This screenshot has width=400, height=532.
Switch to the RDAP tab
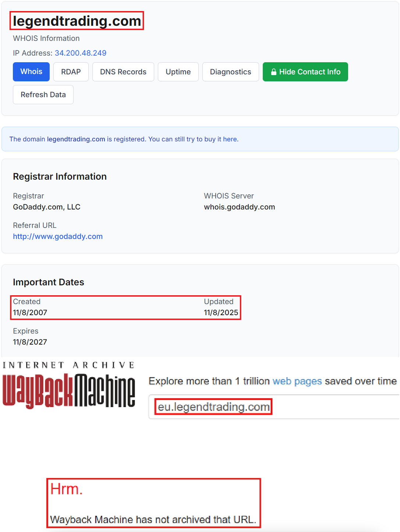click(71, 72)
